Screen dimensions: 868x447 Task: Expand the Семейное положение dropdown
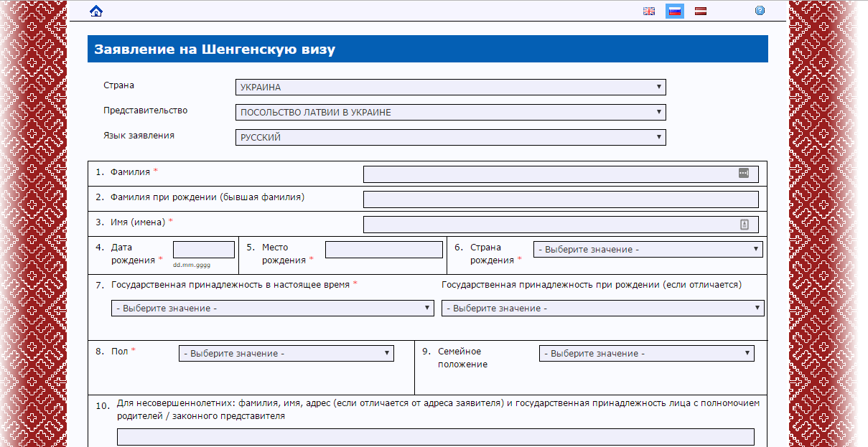tap(646, 354)
